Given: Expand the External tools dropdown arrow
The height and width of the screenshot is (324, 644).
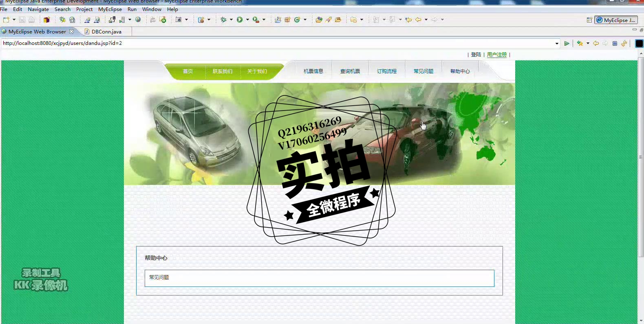Looking at the screenshot, I should (264, 20).
